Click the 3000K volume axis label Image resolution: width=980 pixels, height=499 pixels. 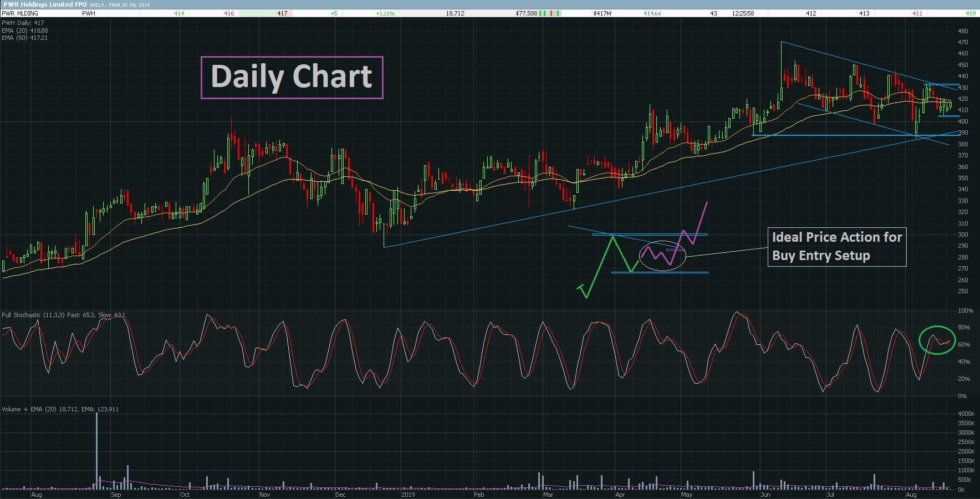pyautogui.click(x=966, y=432)
